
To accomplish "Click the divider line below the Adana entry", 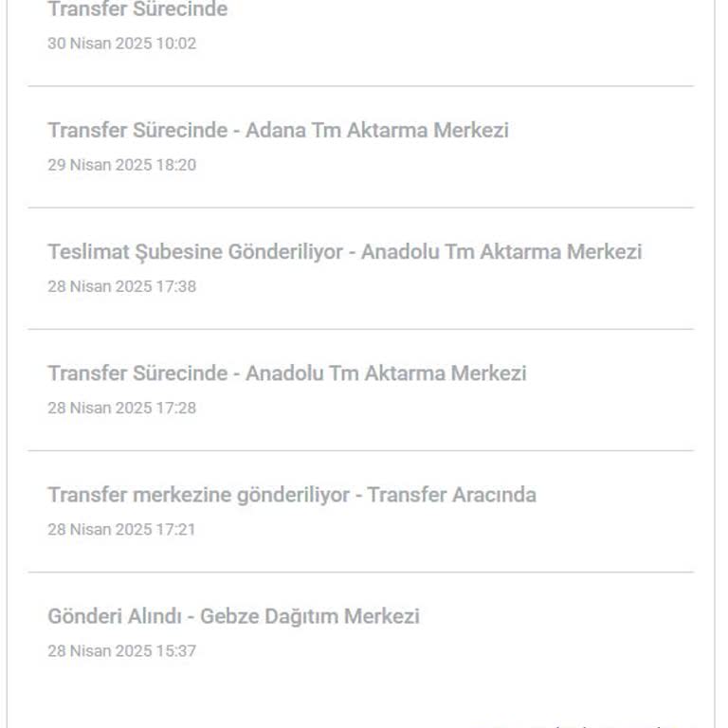I will pyautogui.click(x=361, y=208).
